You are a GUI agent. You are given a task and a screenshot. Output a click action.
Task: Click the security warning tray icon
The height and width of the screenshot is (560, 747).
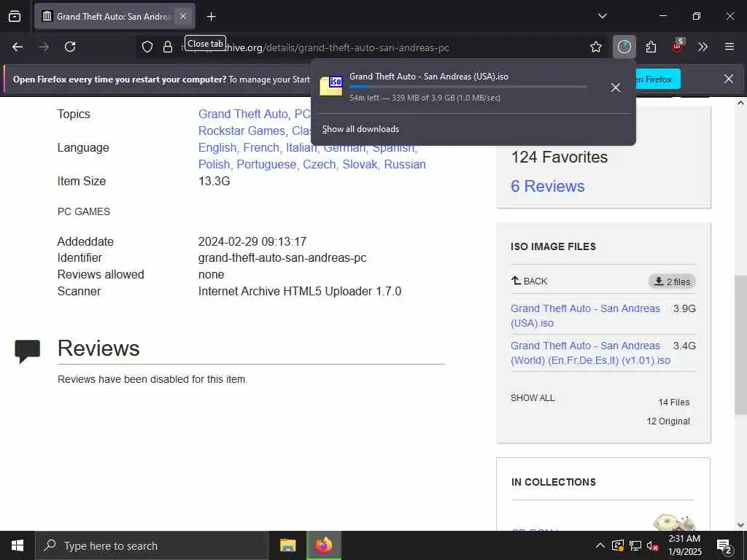tap(618, 545)
